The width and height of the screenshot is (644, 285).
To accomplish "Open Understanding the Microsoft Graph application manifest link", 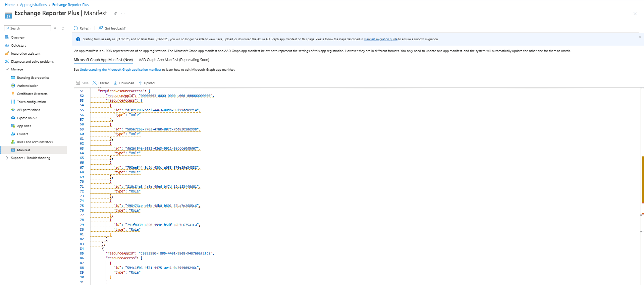I will [x=120, y=70].
